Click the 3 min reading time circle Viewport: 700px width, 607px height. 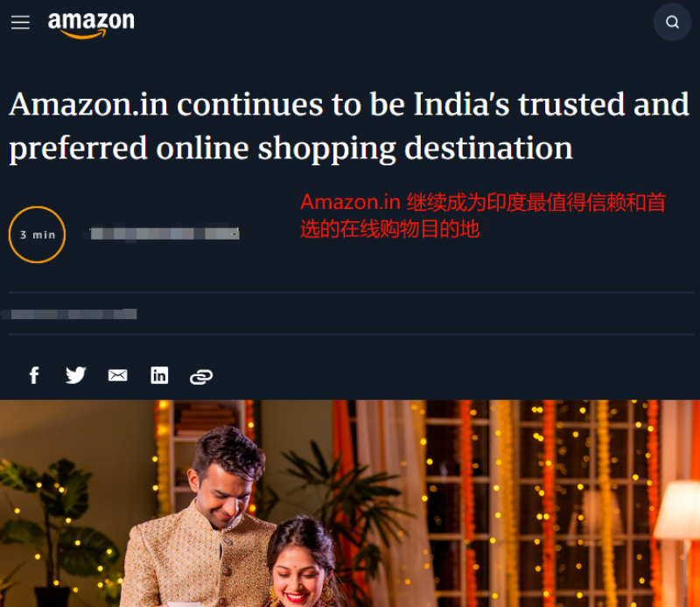[37, 234]
